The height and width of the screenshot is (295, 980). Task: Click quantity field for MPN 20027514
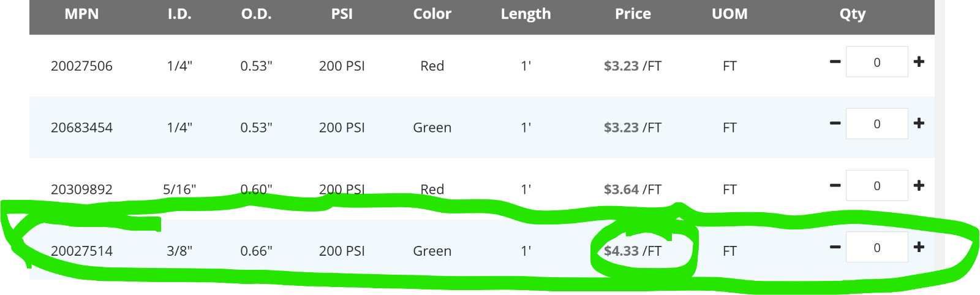pos(877,247)
